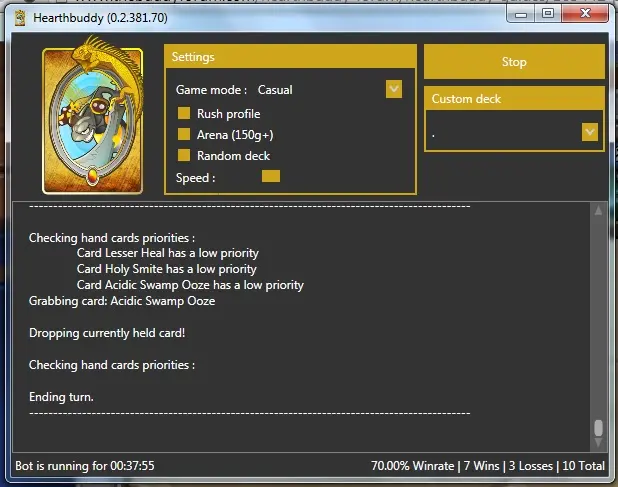This screenshot has width=618, height=487.
Task: Click the '7 Wins' status entry
Action: 481,466
